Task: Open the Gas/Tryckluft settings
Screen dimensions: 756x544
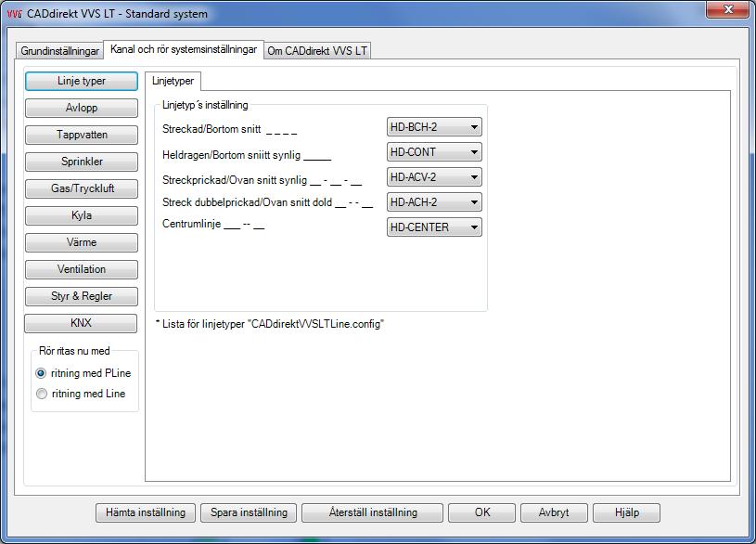Action: (x=82, y=188)
